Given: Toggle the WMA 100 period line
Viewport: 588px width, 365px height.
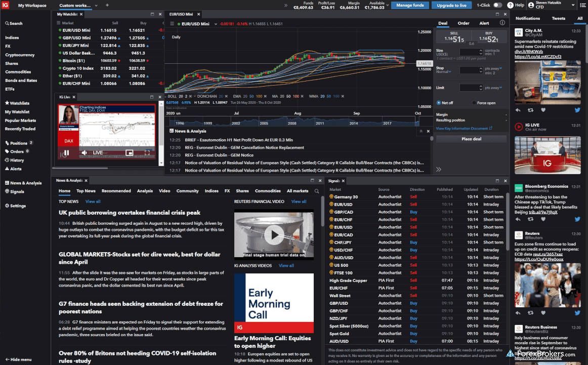Looking at the screenshot, I should point(336,96).
